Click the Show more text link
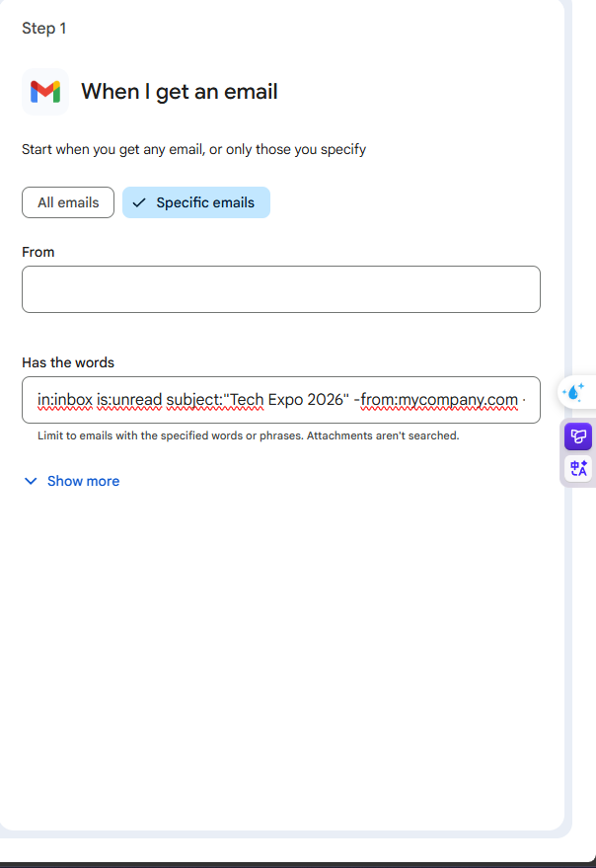The image size is (596, 868). 83,481
